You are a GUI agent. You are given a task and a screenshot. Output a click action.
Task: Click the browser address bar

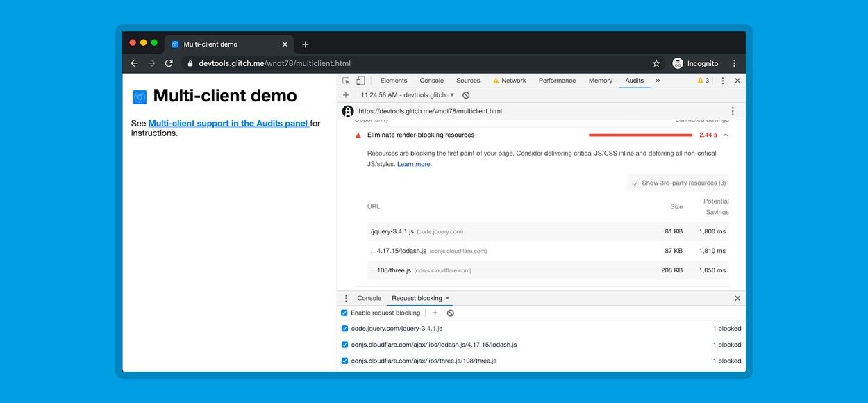417,63
